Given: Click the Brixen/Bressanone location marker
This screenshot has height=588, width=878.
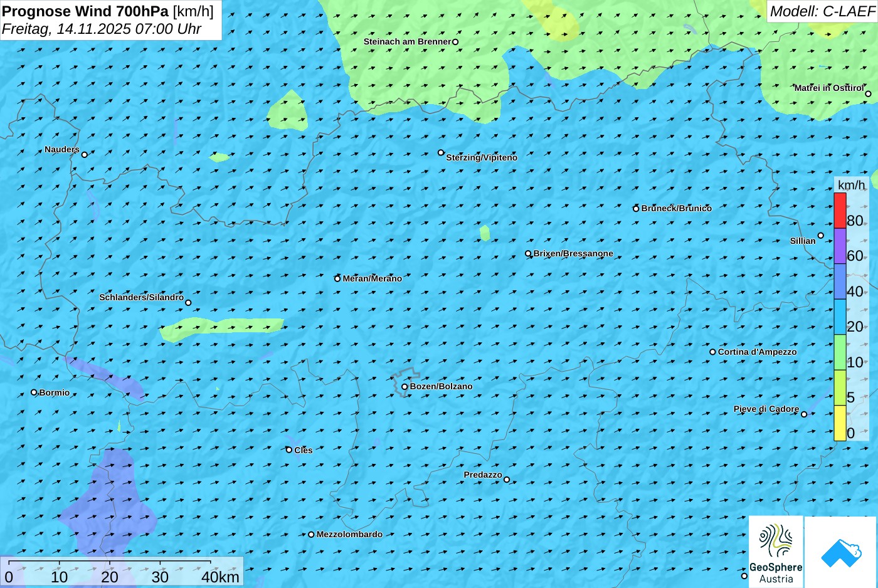Looking at the screenshot, I should (x=528, y=254).
